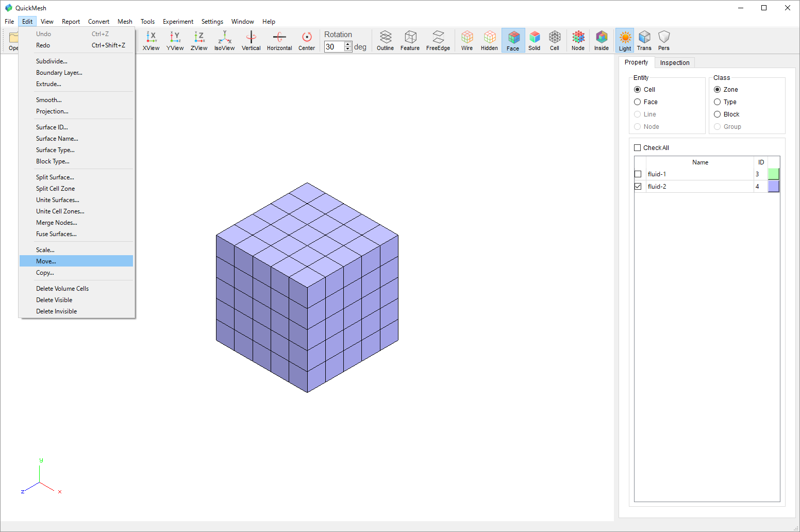800x532 pixels.
Task: Open the Tools menu
Action: pyautogui.click(x=147, y=22)
